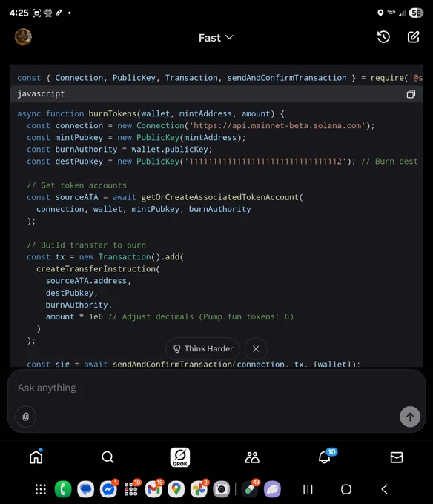Screen dimensions: 433x504
Task: Launch the blue Messages chat app
Action: [85, 489]
